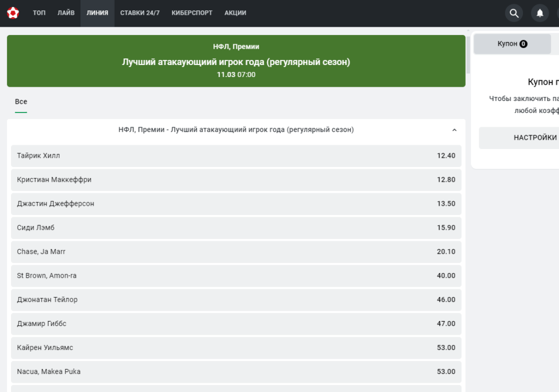Open the notifications bell icon

click(540, 13)
